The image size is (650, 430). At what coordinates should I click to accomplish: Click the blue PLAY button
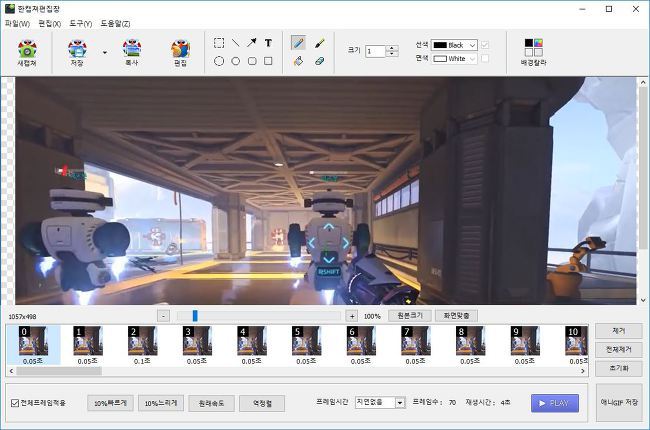[555, 403]
